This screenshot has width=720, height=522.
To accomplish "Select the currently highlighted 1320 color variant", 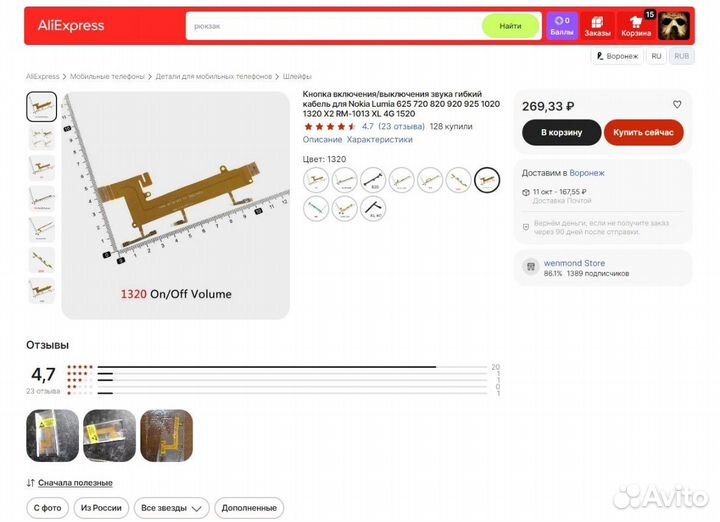I will 487,180.
